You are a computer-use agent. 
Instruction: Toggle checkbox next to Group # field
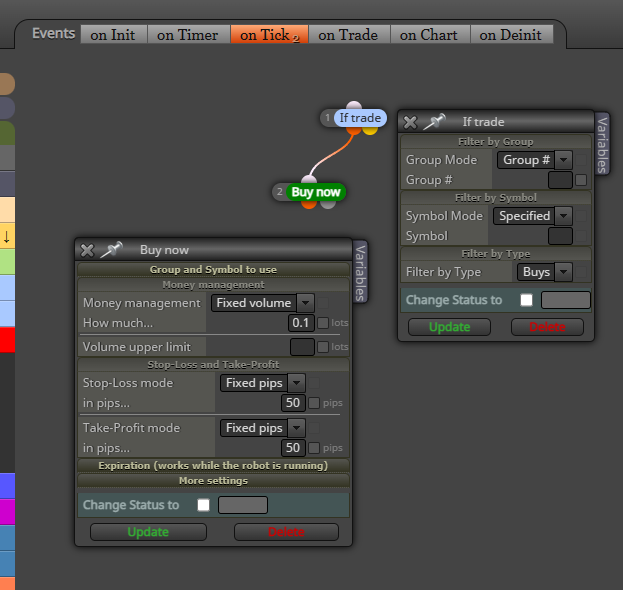pyautogui.click(x=581, y=180)
